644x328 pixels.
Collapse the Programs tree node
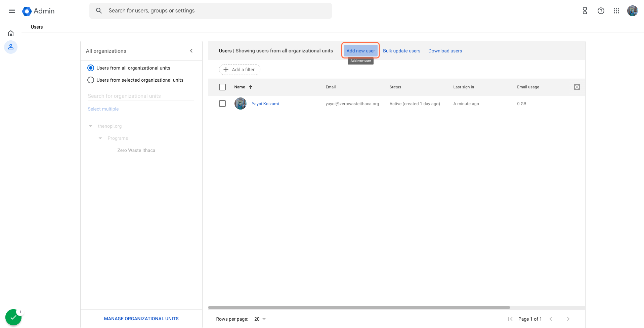pos(100,138)
